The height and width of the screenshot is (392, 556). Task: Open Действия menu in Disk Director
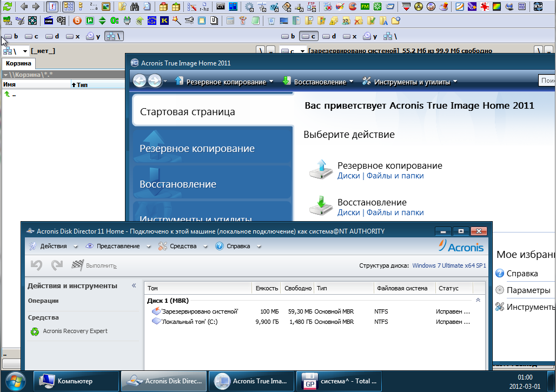53,246
